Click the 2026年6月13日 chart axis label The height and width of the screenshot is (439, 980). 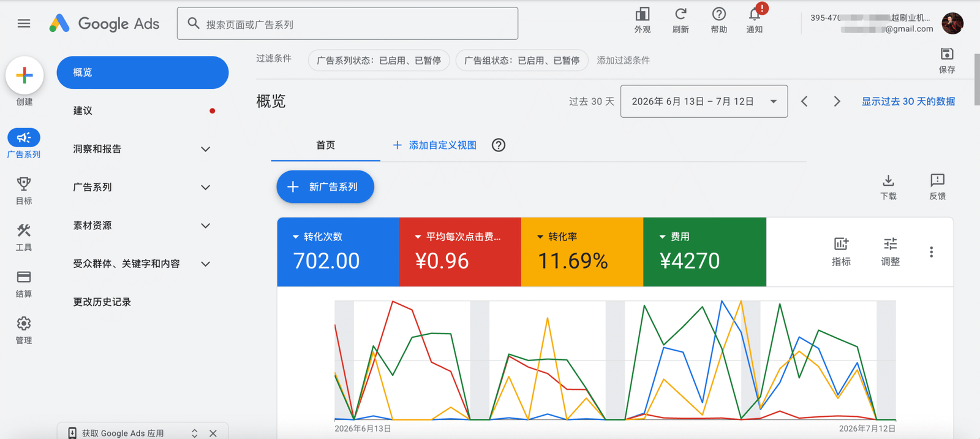tap(363, 429)
